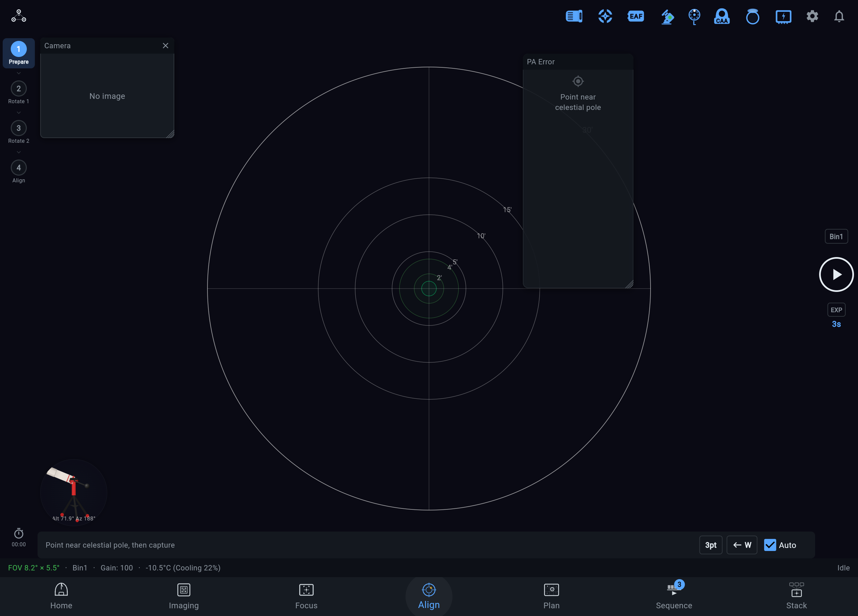858x616 pixels.
Task: Go to Plan tab
Action: [x=552, y=596]
